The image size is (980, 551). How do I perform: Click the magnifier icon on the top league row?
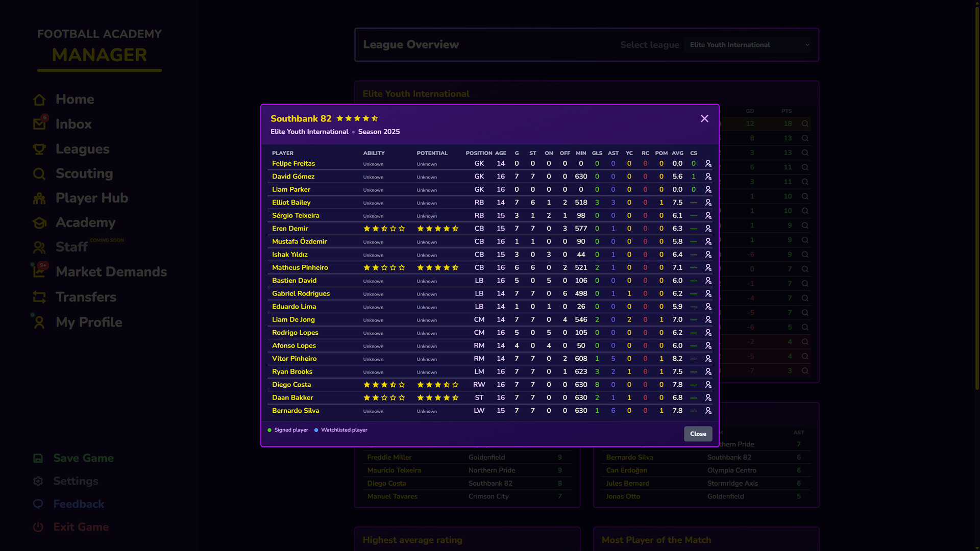[805, 123]
